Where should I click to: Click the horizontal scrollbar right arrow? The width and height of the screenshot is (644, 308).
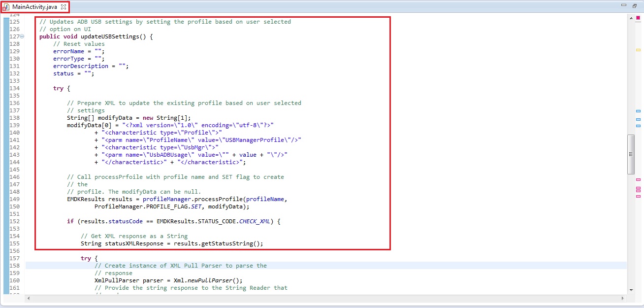pyautogui.click(x=623, y=298)
